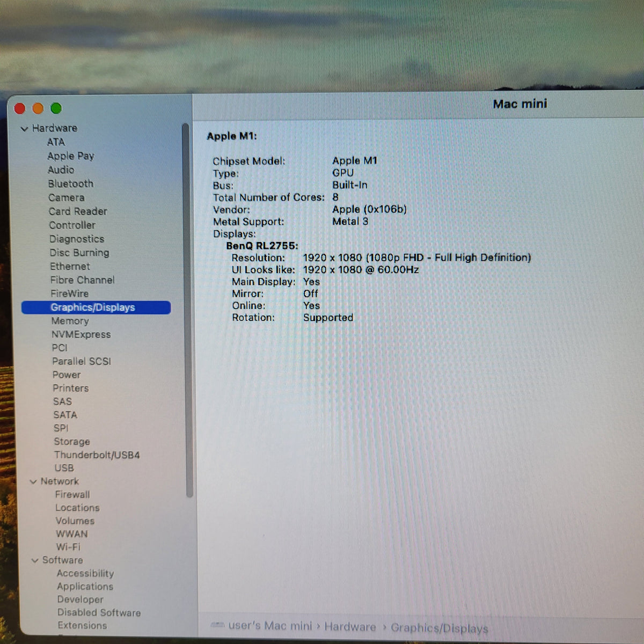The width and height of the screenshot is (644, 644).
Task: Select PCI in the sidebar
Action: click(x=60, y=348)
